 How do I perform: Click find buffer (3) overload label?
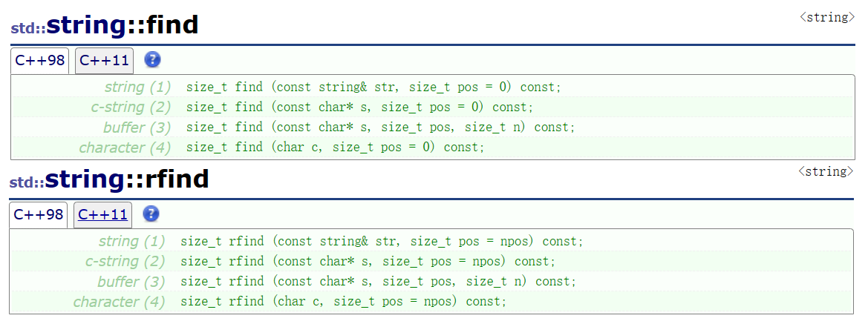pyautogui.click(x=137, y=128)
